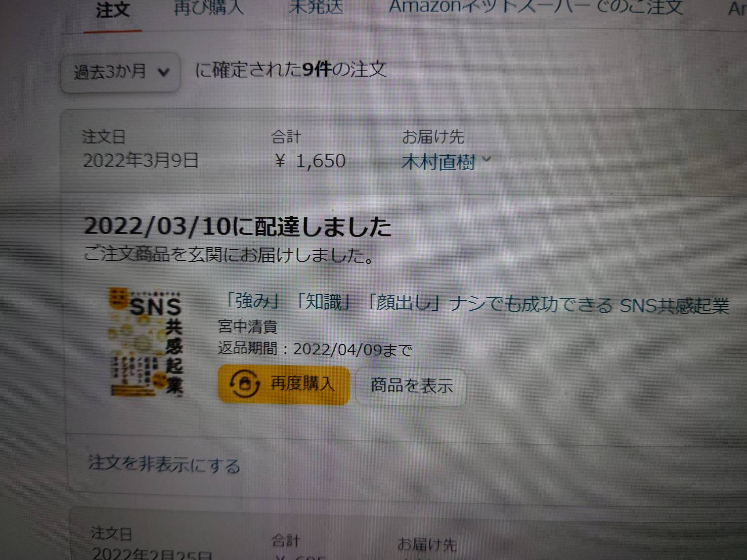This screenshot has height=560, width=747.
Task: Click the SNS共感起業 book cover thumbnail
Action: point(146,341)
